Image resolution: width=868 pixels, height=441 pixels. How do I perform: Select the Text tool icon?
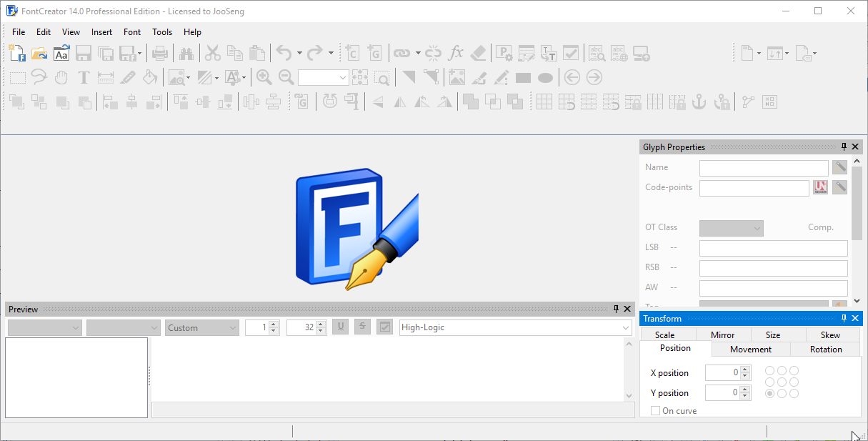point(84,77)
